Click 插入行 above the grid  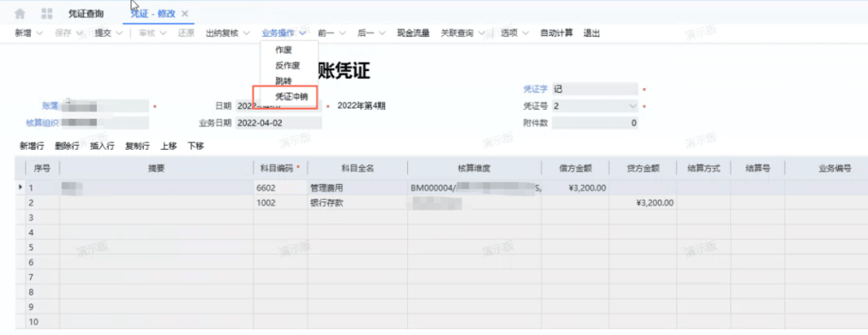(x=102, y=147)
